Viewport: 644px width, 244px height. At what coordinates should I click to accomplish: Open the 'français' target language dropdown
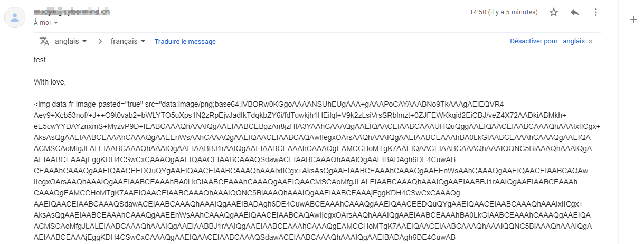click(128, 41)
